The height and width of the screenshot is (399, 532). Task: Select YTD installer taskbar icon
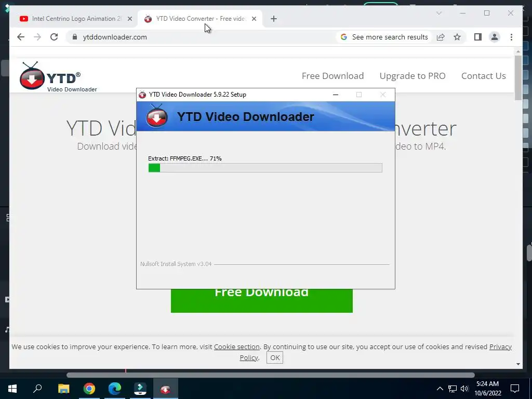click(x=166, y=389)
